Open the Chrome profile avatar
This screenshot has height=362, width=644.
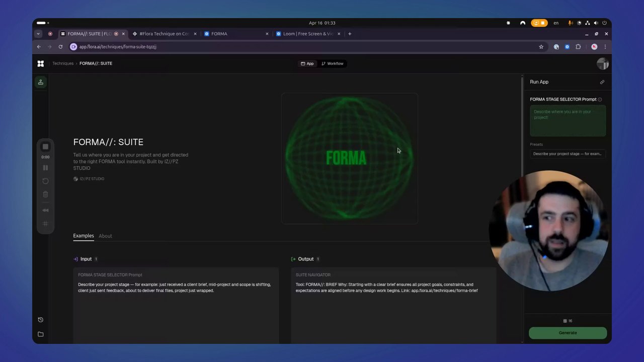tap(594, 47)
